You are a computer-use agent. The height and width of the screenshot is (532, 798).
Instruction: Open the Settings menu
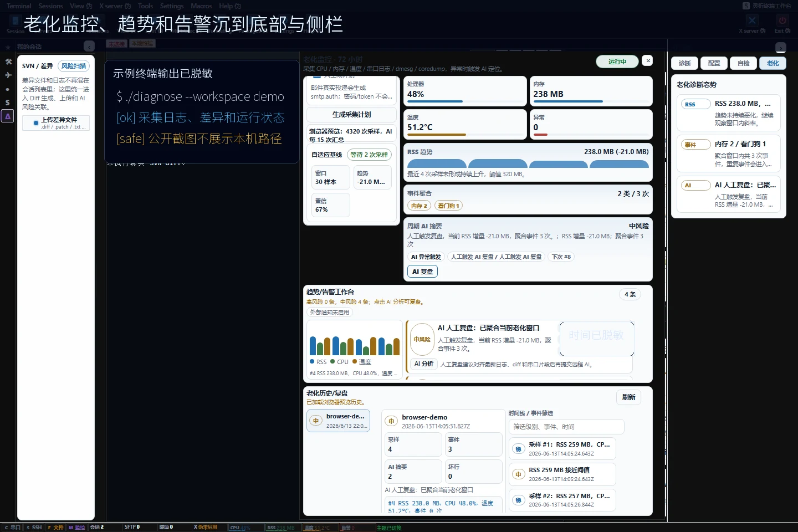click(x=172, y=6)
